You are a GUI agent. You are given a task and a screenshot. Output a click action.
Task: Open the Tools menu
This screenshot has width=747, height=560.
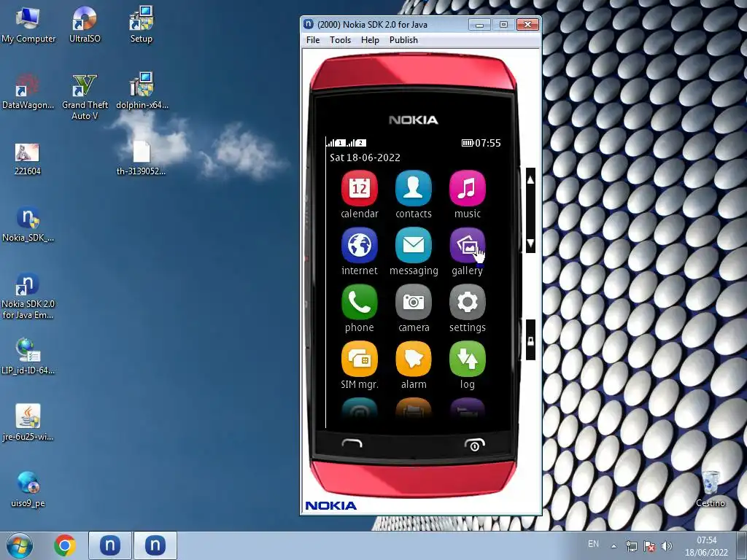[x=340, y=40]
